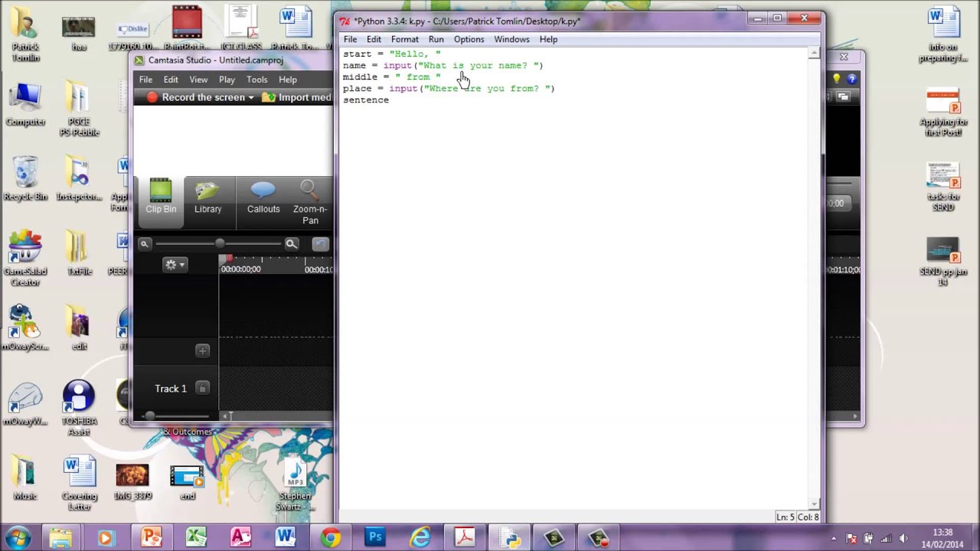Screen dimensions: 980x551
Task: Click Record the screen in Camtasia
Action: (195, 97)
